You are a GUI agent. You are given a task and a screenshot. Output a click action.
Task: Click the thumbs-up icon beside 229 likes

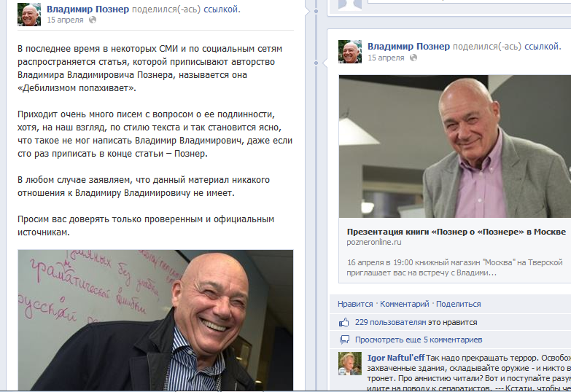pyautogui.click(x=343, y=322)
